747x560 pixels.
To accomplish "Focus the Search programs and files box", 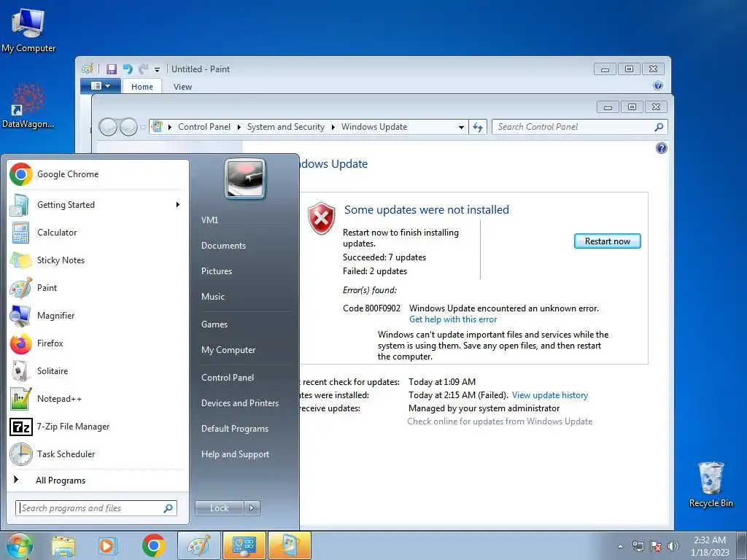I will 96,508.
